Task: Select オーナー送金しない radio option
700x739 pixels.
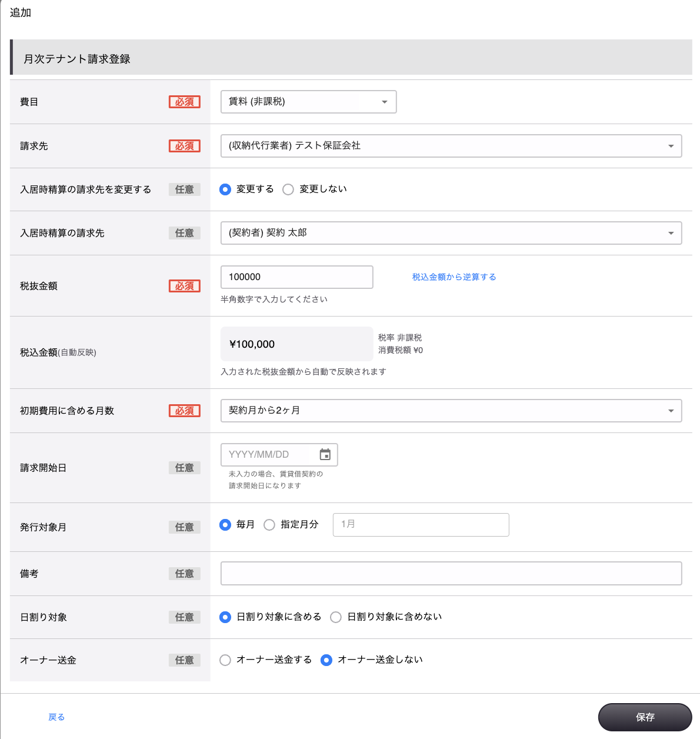Action: [x=326, y=660]
